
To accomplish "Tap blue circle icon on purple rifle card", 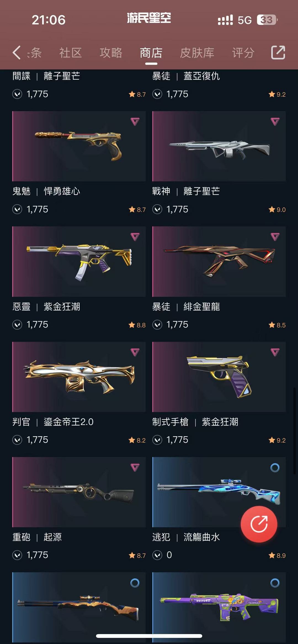I will point(275,583).
